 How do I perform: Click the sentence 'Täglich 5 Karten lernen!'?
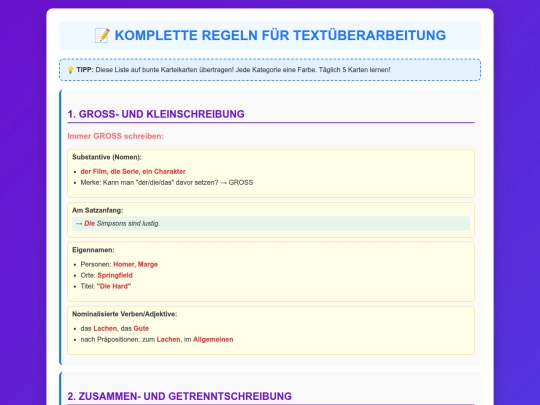pos(354,70)
